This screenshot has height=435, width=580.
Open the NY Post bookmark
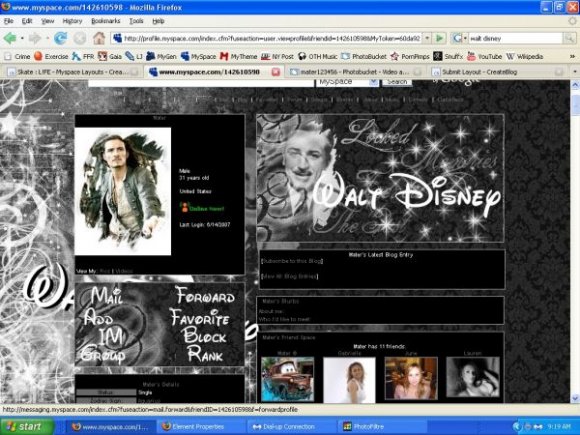[277, 57]
